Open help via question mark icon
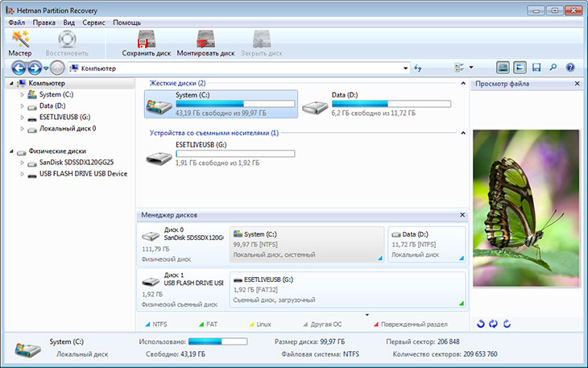The height and width of the screenshot is (368, 588). click(570, 68)
